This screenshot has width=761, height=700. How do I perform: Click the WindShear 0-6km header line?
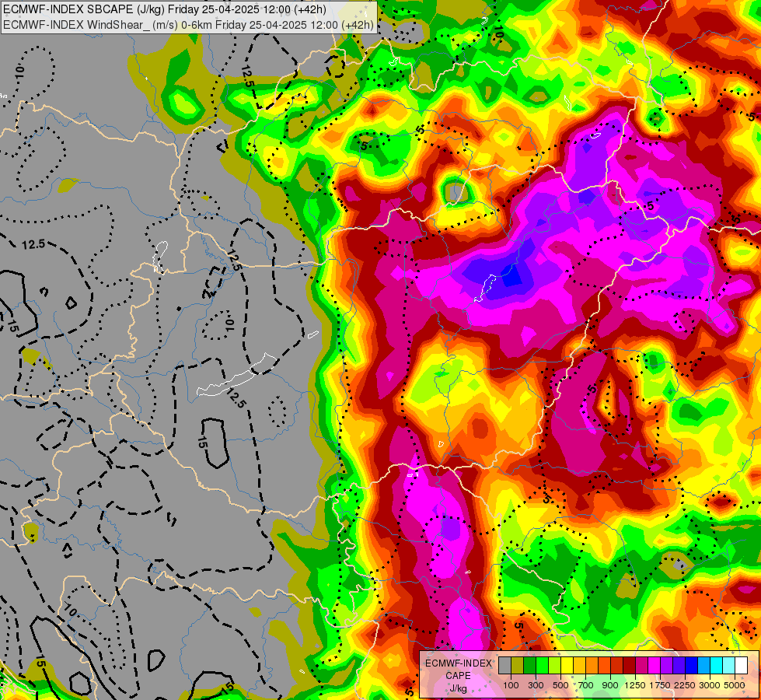tap(189, 25)
